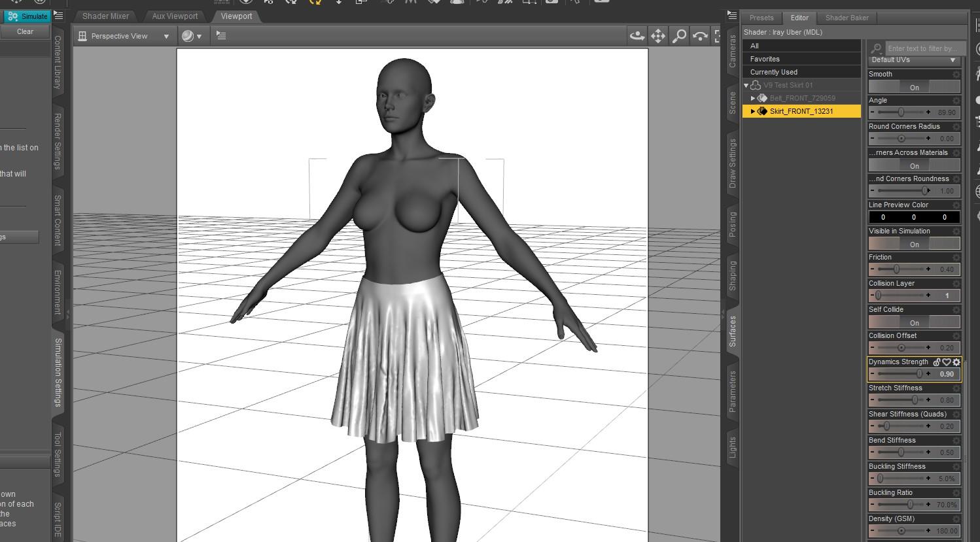Viewport: 980px width, 542px height.
Task: Toggle the Self Collide switch
Action: 914,322
